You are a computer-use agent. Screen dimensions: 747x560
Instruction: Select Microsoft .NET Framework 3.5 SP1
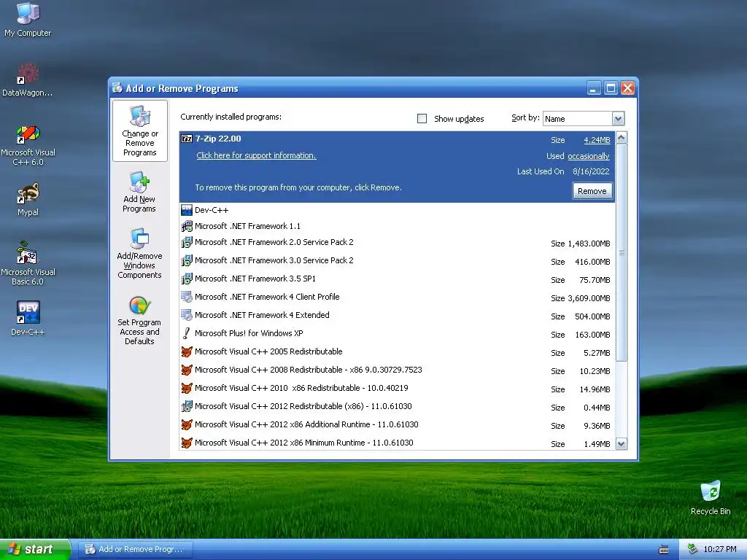pos(398,279)
